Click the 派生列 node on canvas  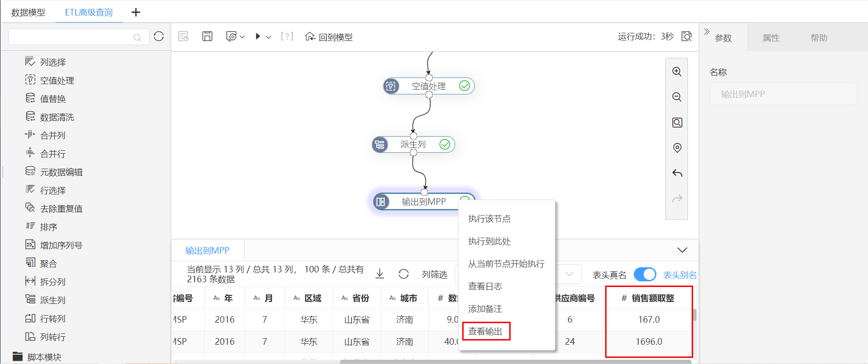pos(413,144)
